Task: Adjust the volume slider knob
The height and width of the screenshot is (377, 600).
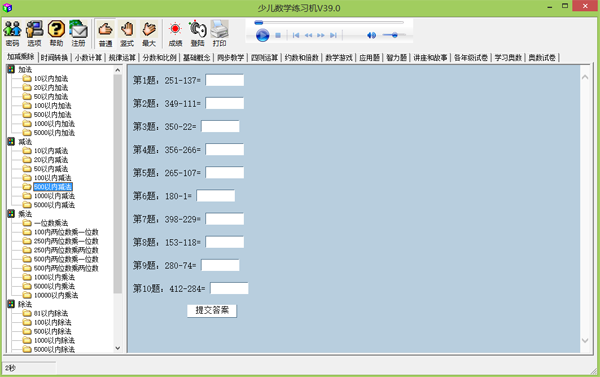Action: coord(395,35)
